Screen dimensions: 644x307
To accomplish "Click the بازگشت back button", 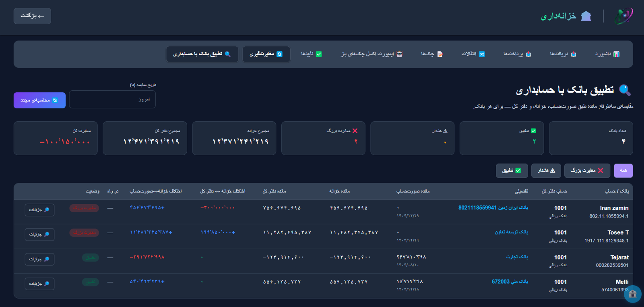I will pos(32,16).
